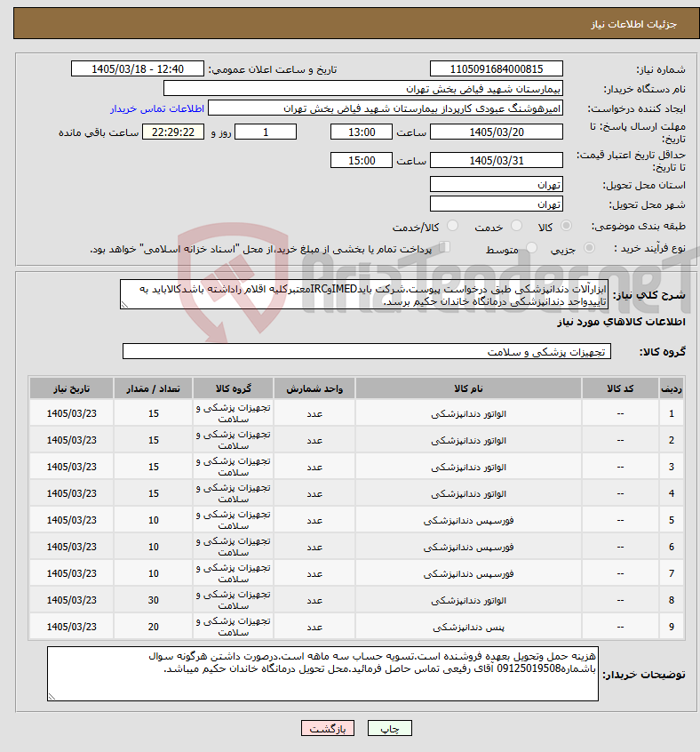Viewport: 700px width, 752px height.
Task: Click فورسپس دندانپزشکی in row 7
Action: point(468,573)
